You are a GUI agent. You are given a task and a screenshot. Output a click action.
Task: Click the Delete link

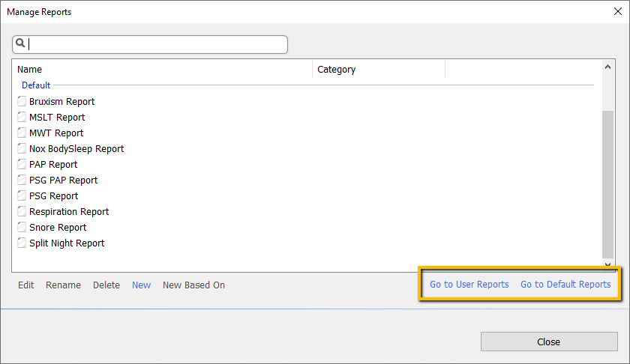click(x=106, y=285)
